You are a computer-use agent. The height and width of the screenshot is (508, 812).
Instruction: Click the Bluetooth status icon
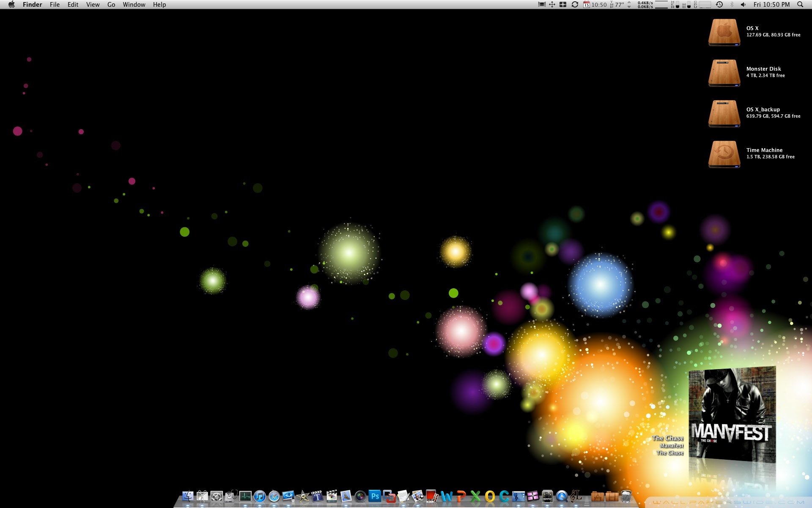(x=732, y=5)
